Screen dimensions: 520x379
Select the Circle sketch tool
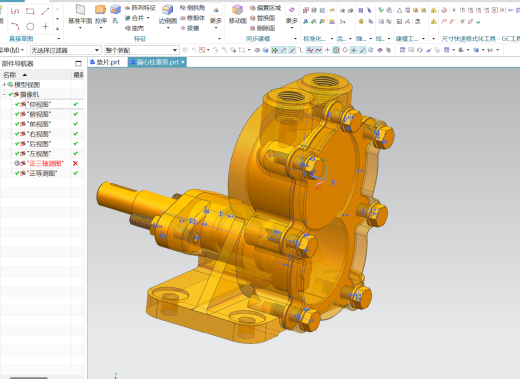[x=30, y=26]
